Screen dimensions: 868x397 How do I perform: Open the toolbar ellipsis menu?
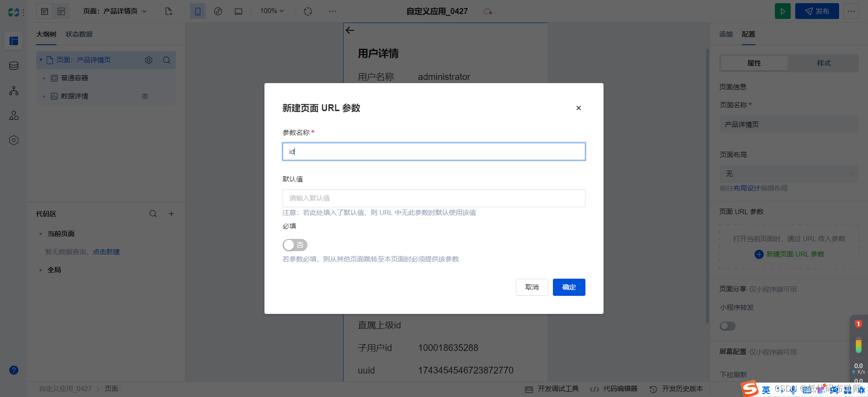pos(333,11)
